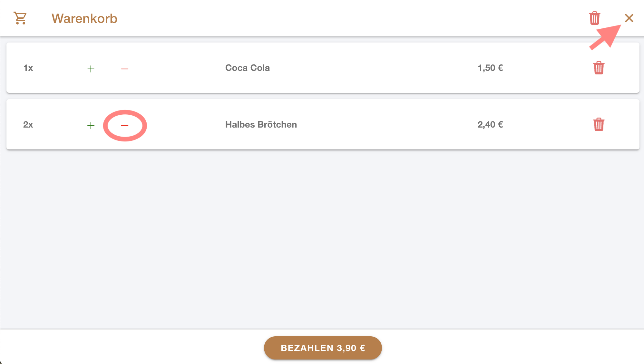Click the 1x quantity label for Coca Cola
This screenshot has height=364, width=644.
28,68
